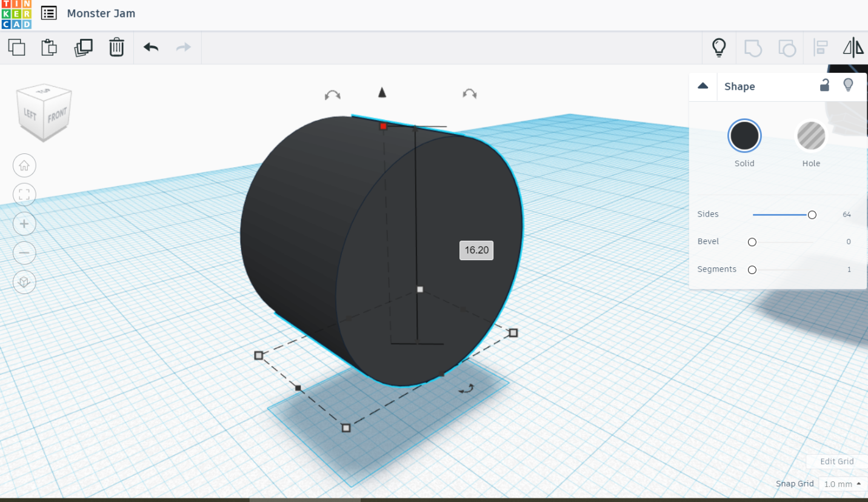Image resolution: width=868 pixels, height=502 pixels.
Task: Open Edit Grid settings
Action: [836, 461]
